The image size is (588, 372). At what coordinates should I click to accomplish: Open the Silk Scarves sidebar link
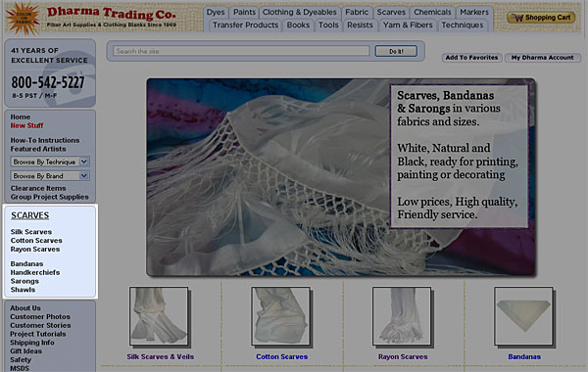31,232
